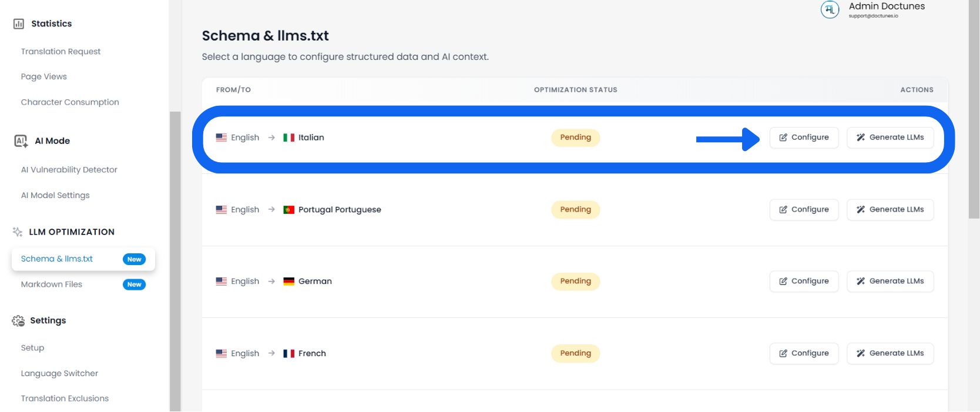Open Setup under Settings
Image resolution: width=980 pixels, height=412 pixels.
click(x=32, y=348)
